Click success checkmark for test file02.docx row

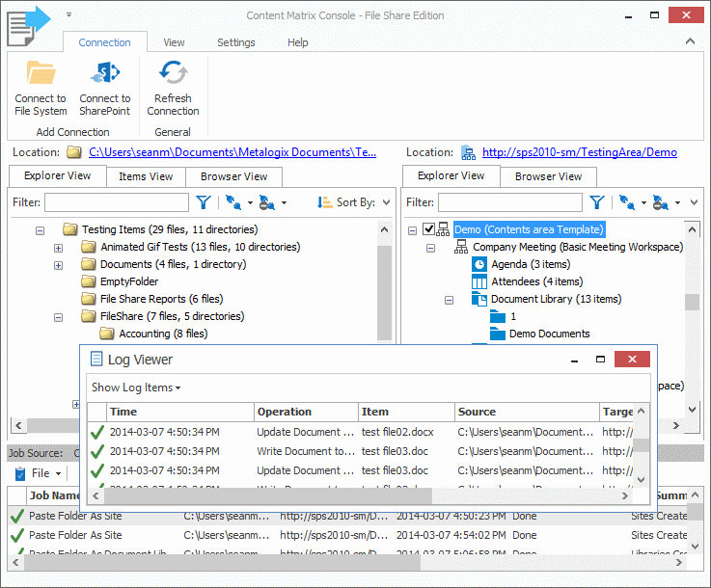pyautogui.click(x=97, y=432)
